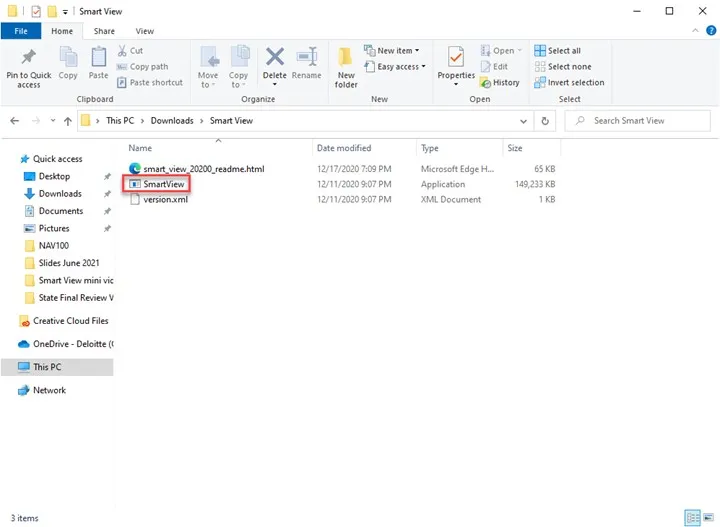Refresh the folder view
Screen dimensions: 720x527
(545, 121)
